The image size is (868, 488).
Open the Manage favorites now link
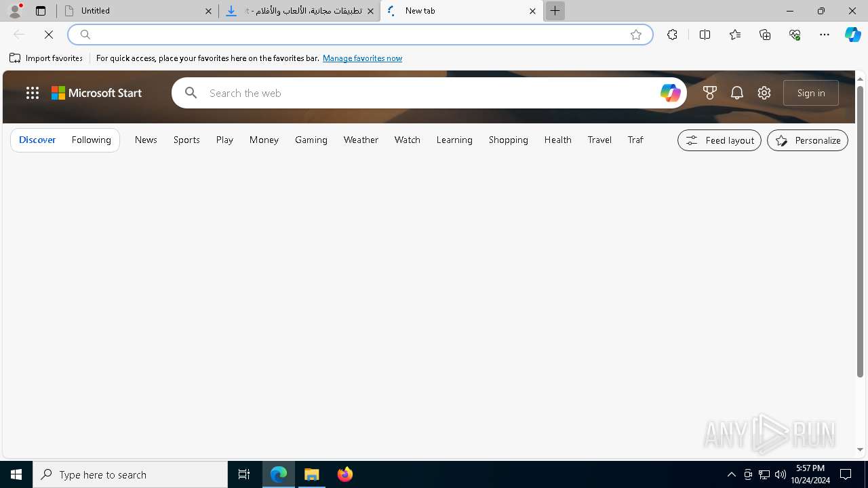(x=362, y=58)
